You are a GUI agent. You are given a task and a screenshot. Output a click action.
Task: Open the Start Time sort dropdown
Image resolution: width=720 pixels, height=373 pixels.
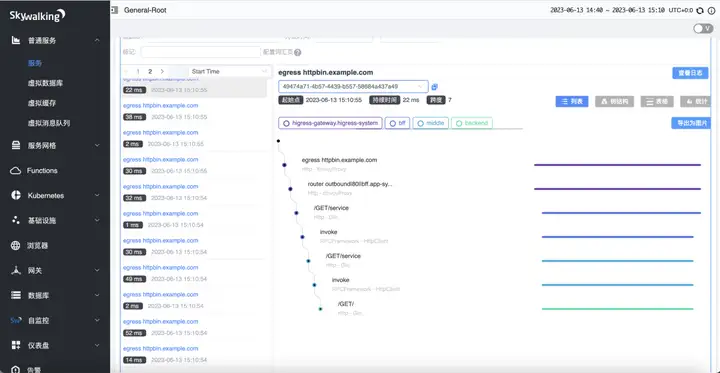(x=229, y=71)
